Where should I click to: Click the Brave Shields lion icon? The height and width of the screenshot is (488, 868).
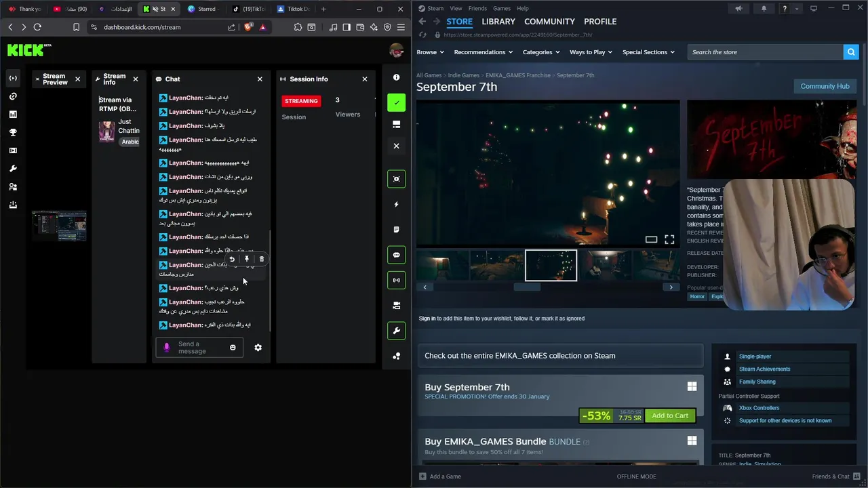click(248, 27)
